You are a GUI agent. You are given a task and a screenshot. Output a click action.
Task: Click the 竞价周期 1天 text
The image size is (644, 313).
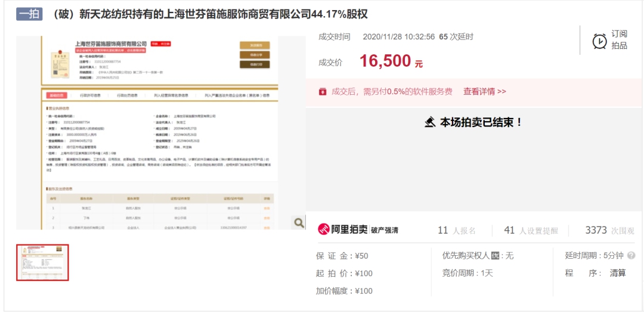click(467, 274)
